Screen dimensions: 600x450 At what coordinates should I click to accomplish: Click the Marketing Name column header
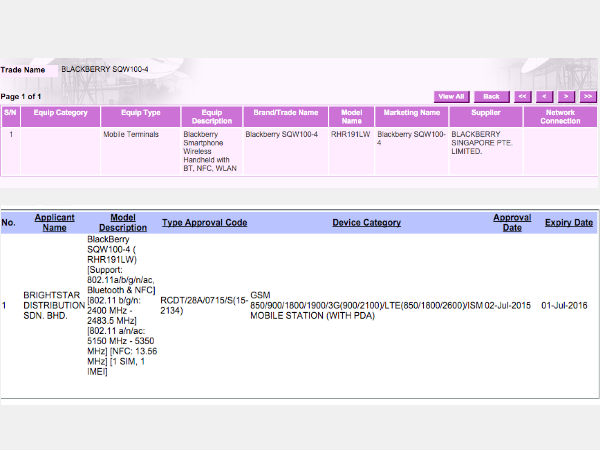412,116
